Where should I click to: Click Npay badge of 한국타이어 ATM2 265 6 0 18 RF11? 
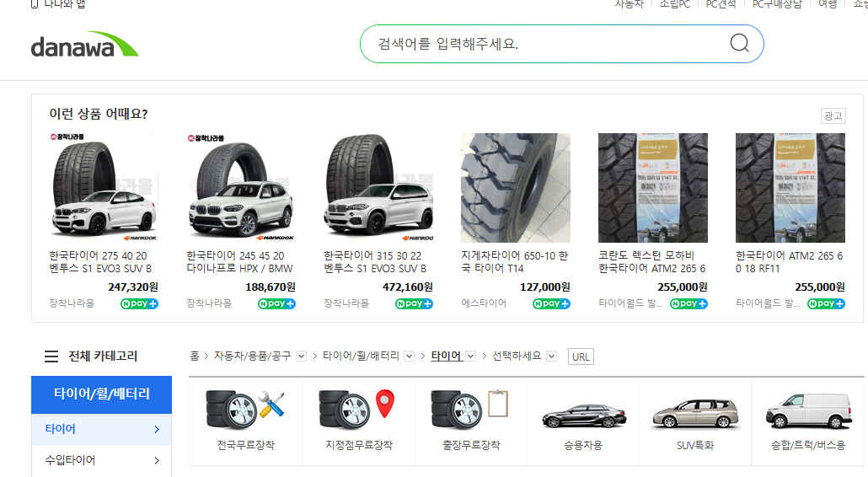(x=826, y=303)
